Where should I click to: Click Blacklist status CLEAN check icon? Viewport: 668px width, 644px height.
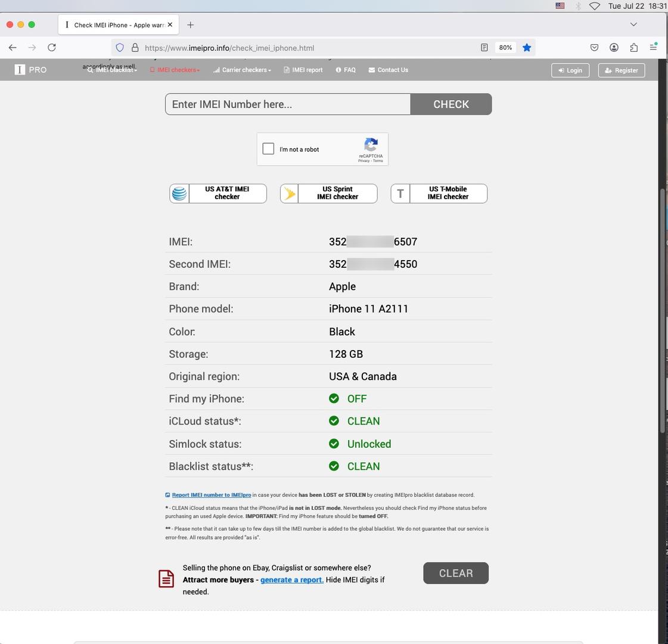(334, 466)
